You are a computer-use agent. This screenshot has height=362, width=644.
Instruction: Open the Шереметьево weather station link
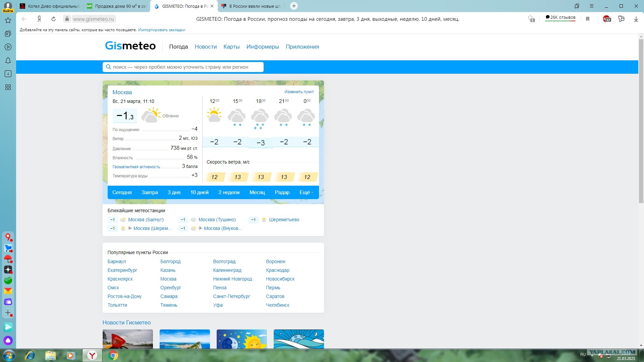click(x=284, y=220)
